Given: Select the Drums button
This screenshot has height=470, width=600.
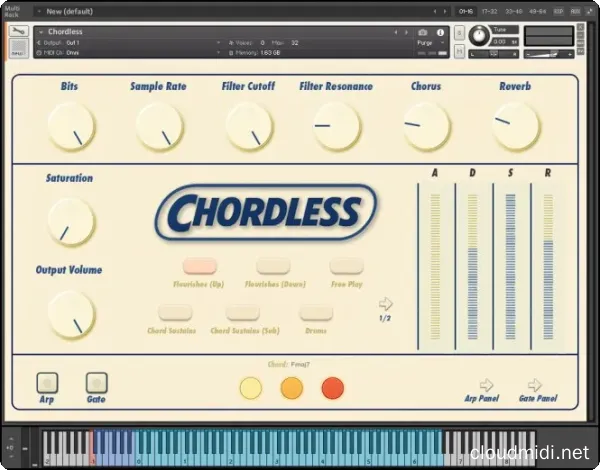Looking at the screenshot, I should (x=314, y=313).
